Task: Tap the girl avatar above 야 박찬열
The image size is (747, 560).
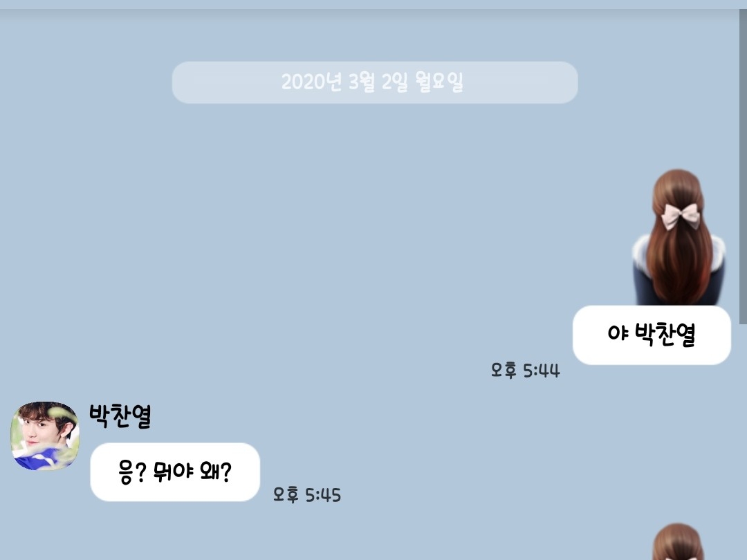Action: click(x=679, y=236)
